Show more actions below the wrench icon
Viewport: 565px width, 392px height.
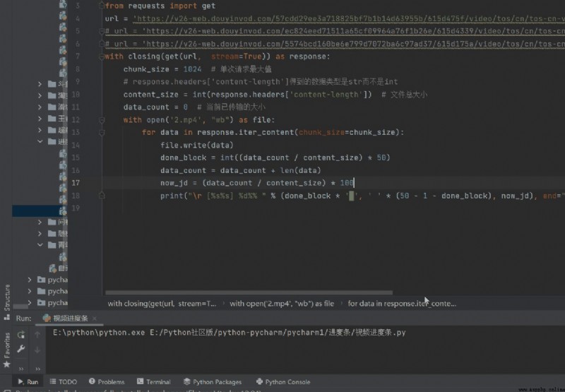[x=21, y=369]
